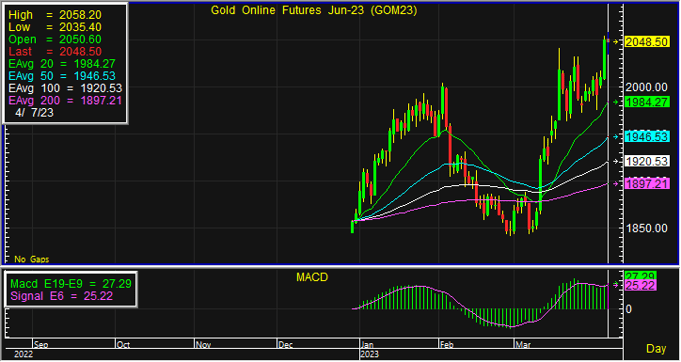
Task: Select the white 1920.53 EAvg 100 tag
Action: 646,161
